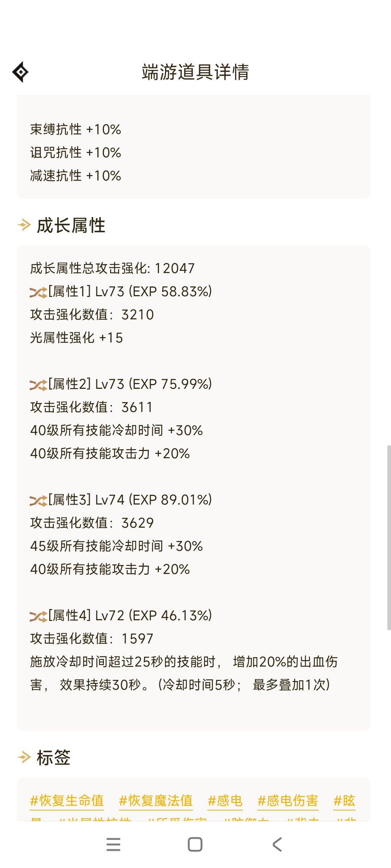The image size is (391, 868).
Task: Tap shuffle icon beside 属性2
Action: click(38, 385)
